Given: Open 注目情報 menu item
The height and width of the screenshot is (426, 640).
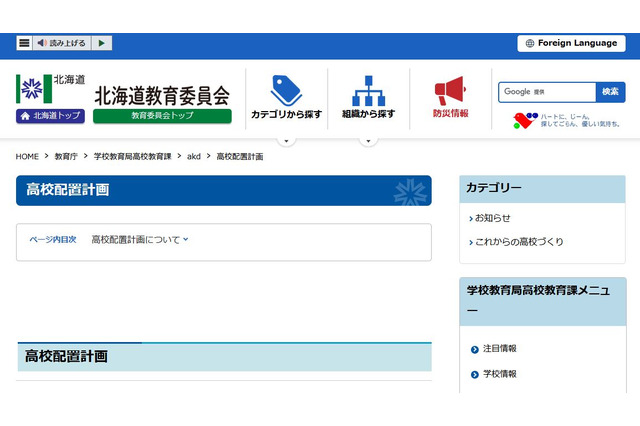Looking at the screenshot, I should point(500,348).
